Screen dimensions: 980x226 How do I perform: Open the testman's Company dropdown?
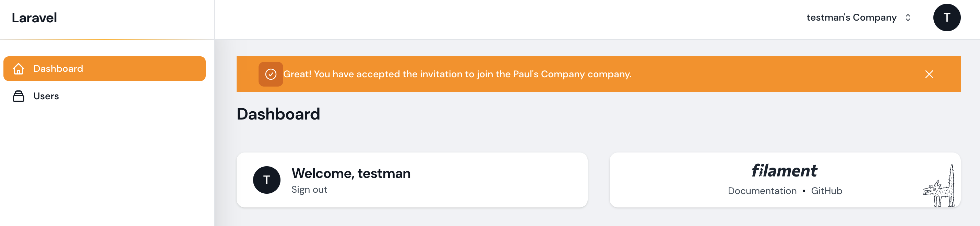coord(851,18)
